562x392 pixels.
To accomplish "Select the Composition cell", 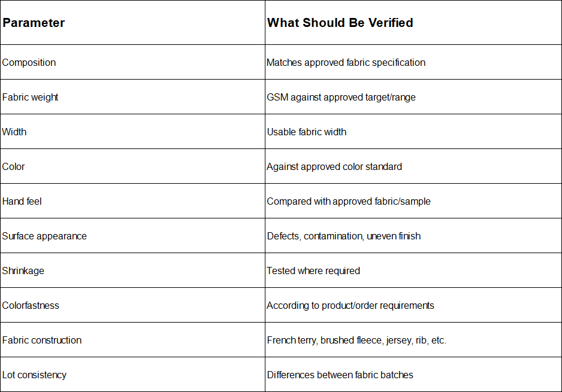I will click(x=132, y=62).
